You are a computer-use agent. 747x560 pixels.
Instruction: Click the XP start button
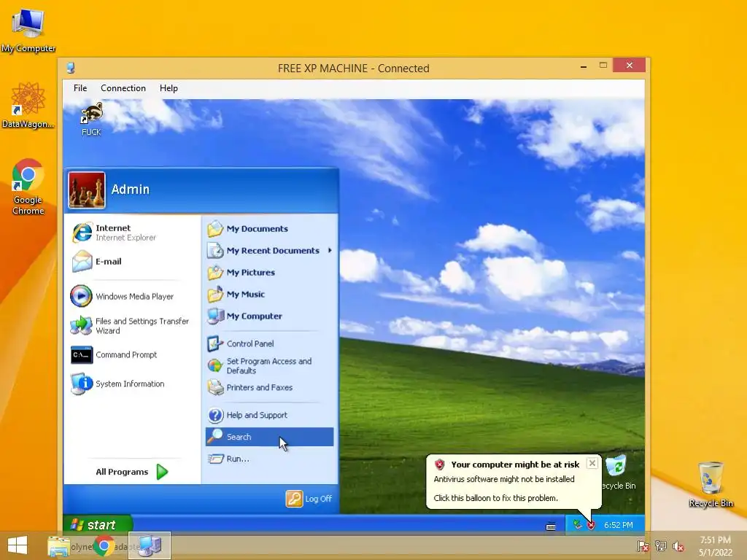98,525
